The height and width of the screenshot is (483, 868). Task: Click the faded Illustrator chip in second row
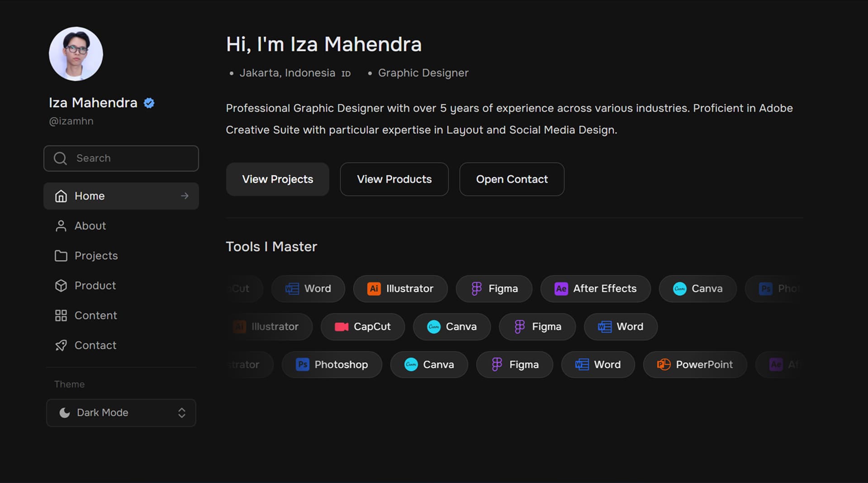(x=269, y=327)
